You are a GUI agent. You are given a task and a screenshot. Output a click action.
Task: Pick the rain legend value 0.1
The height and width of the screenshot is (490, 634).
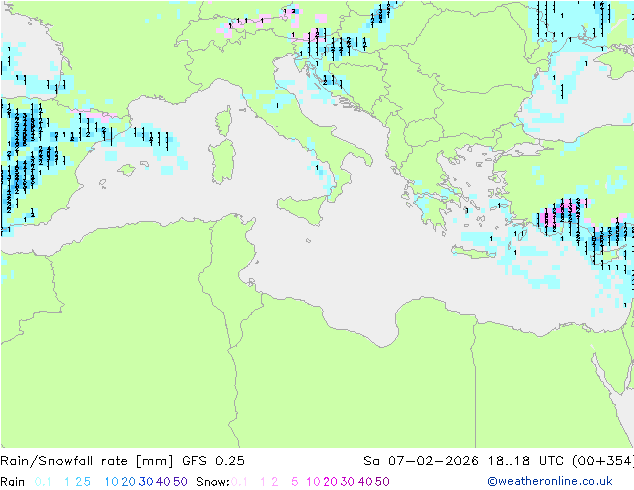point(43,482)
